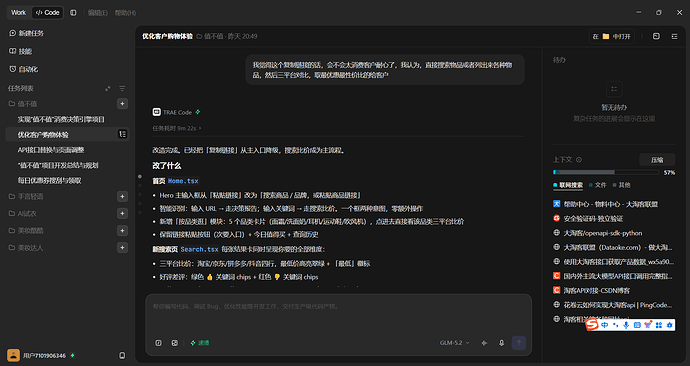Viewport: 690px width, 366px height.
Task: Select the 文件 context tab
Action: [598, 185]
